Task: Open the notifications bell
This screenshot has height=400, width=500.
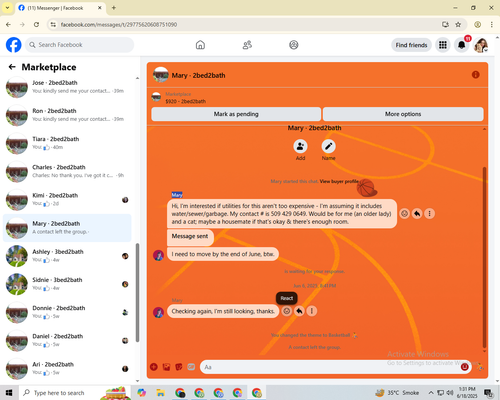Action: tap(462, 45)
